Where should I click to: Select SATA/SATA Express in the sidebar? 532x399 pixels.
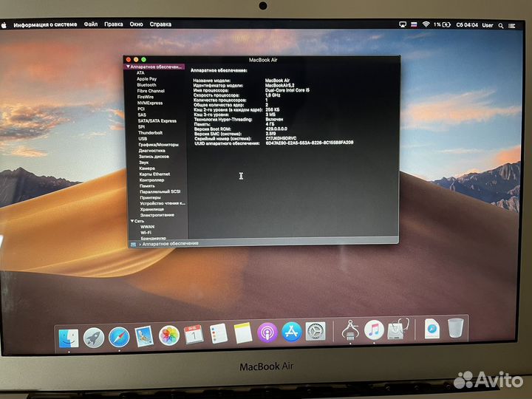pyautogui.click(x=157, y=120)
